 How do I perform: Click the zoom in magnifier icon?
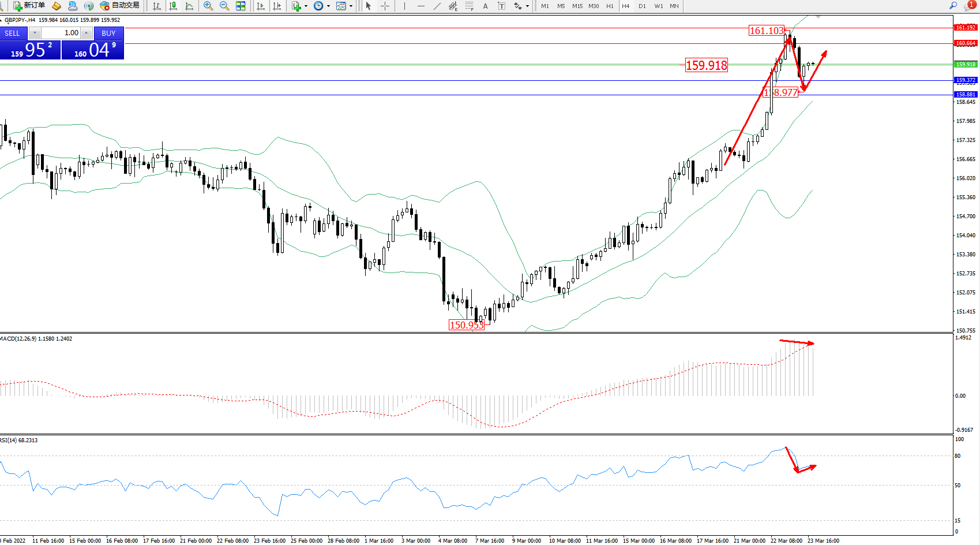pyautogui.click(x=208, y=6)
